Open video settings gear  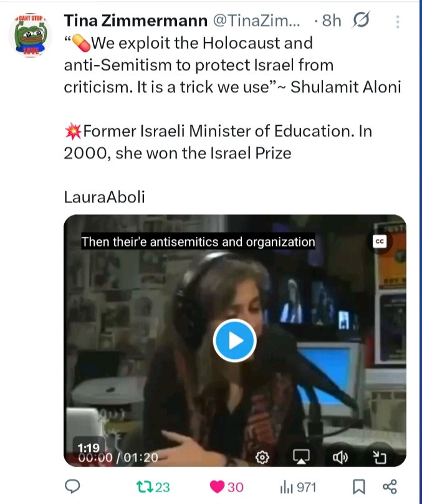tap(262, 457)
